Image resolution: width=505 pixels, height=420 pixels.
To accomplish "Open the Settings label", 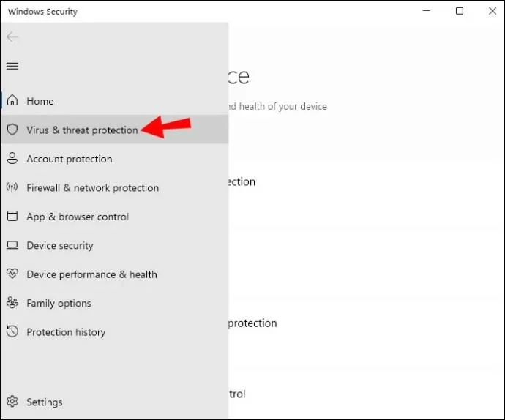I will 45,402.
